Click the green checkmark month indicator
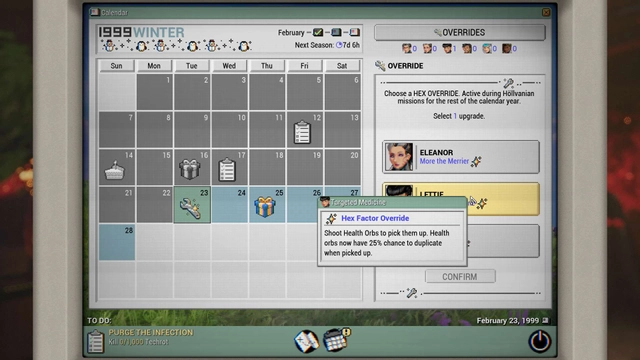640x360 pixels. 318,32
